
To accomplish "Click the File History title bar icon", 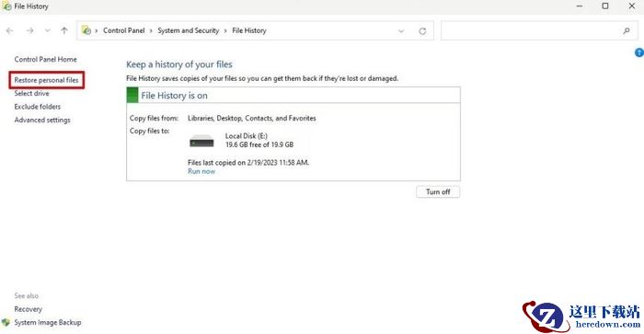I will coord(6,6).
